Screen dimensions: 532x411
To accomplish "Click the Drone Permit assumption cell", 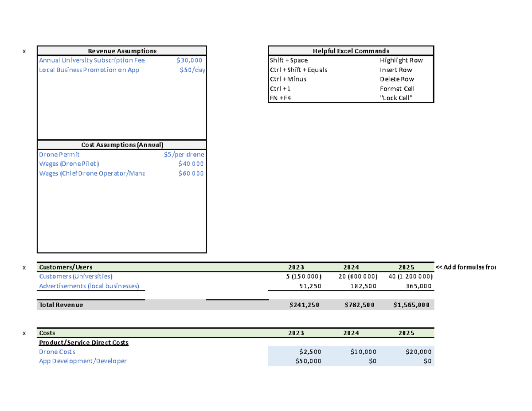I will [59, 154].
